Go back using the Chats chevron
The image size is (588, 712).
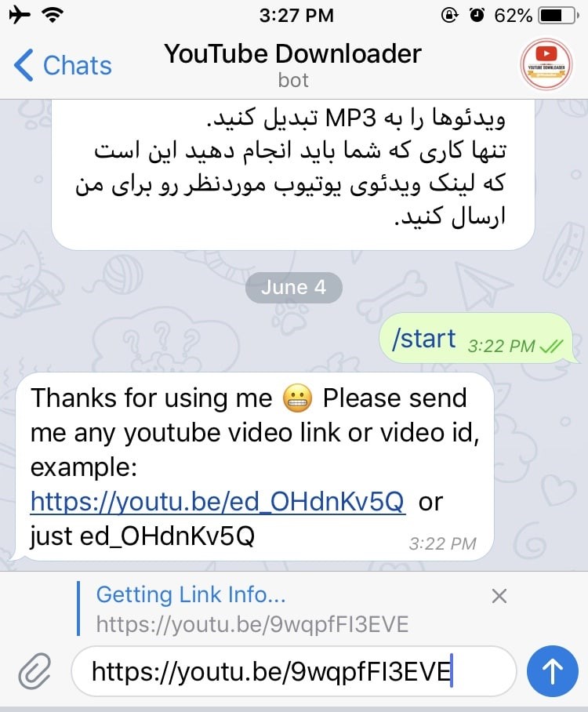[x=24, y=65]
